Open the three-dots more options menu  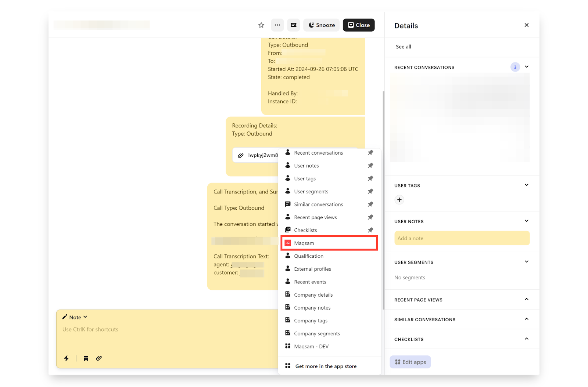point(277,25)
